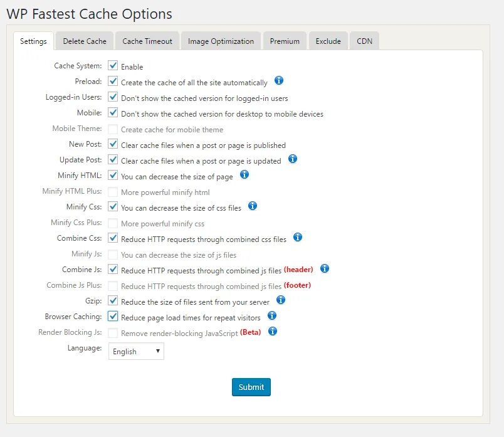Screen dimensions: 504x437
Task: Uncheck the Logged-in Users checkbox
Action: coord(113,97)
